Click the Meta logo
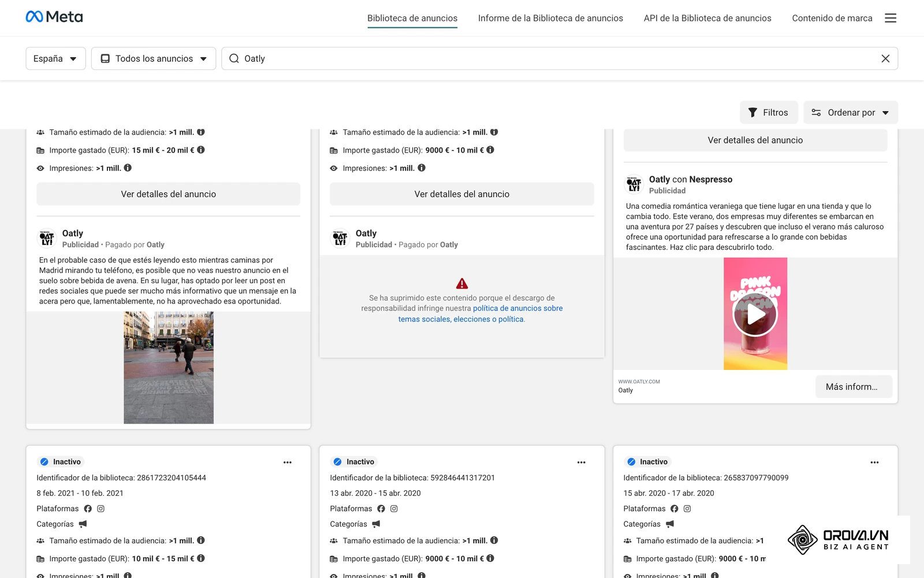Viewport: 924px width, 578px height. point(54,17)
